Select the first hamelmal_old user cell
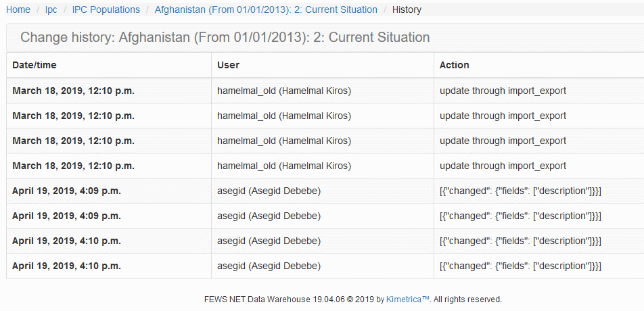 283,91
